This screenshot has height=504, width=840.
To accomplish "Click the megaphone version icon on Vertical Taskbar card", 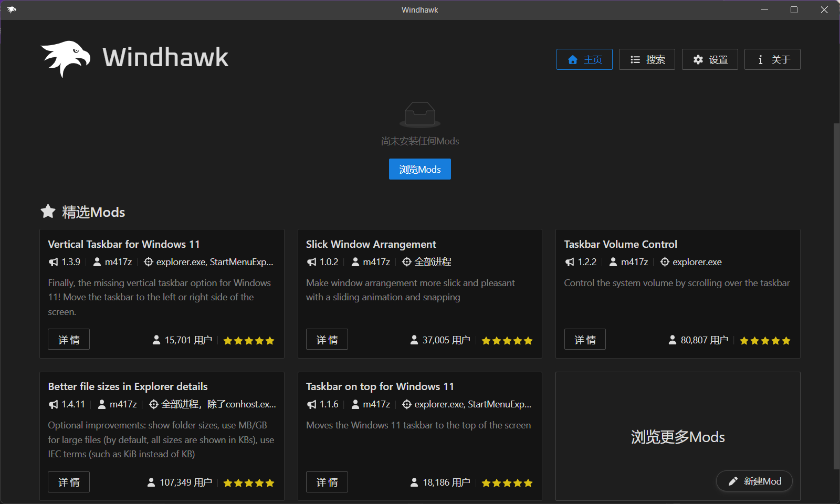I will (x=54, y=262).
